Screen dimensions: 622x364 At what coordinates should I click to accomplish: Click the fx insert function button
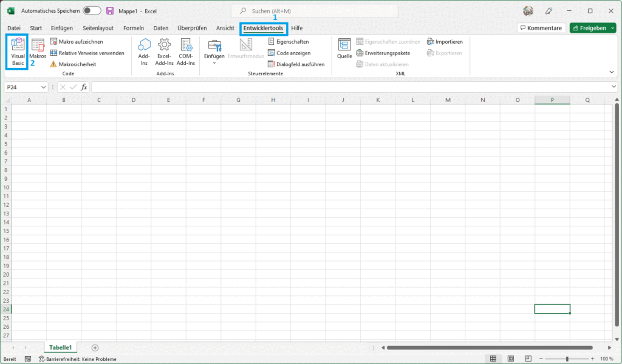pos(84,87)
